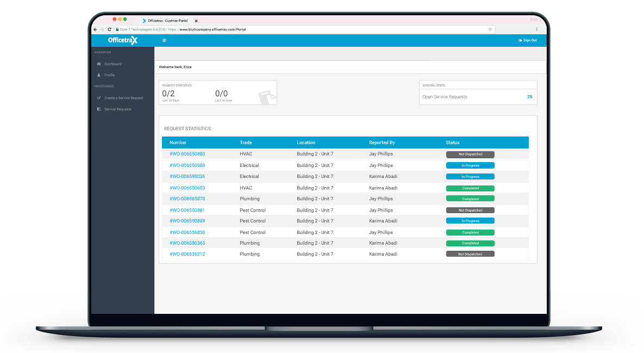Open the browser three-dot menu
Image resolution: width=644 pixels, height=353 pixels.
point(536,29)
